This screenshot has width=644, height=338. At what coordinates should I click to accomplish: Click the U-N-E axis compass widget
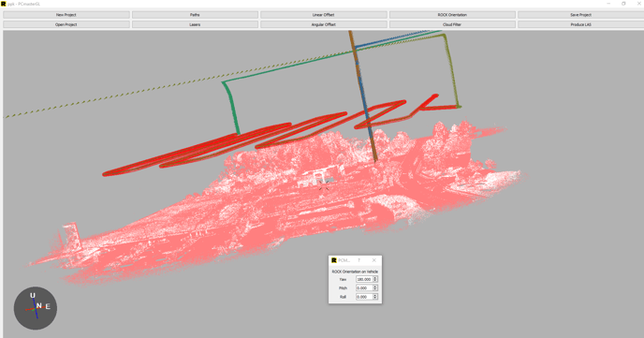coord(36,308)
